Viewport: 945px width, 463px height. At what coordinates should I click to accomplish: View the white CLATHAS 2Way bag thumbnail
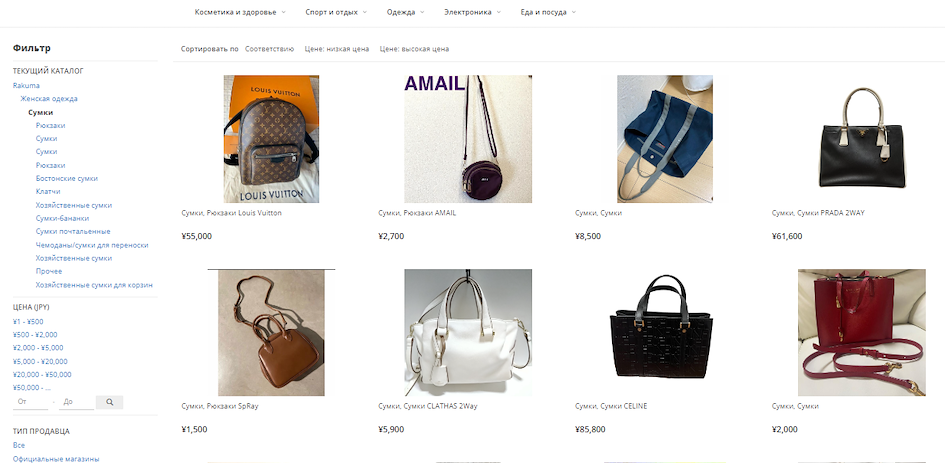(x=468, y=332)
